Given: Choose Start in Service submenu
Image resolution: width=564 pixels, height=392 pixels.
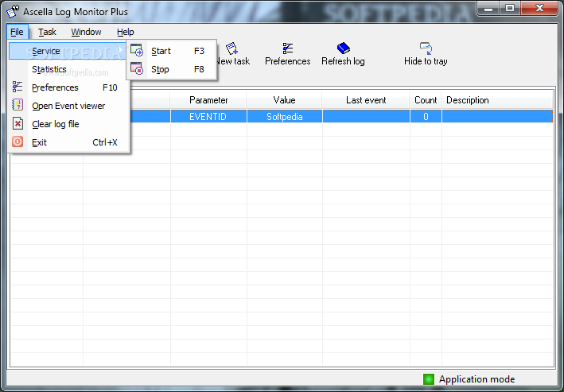Looking at the screenshot, I should click(172, 51).
